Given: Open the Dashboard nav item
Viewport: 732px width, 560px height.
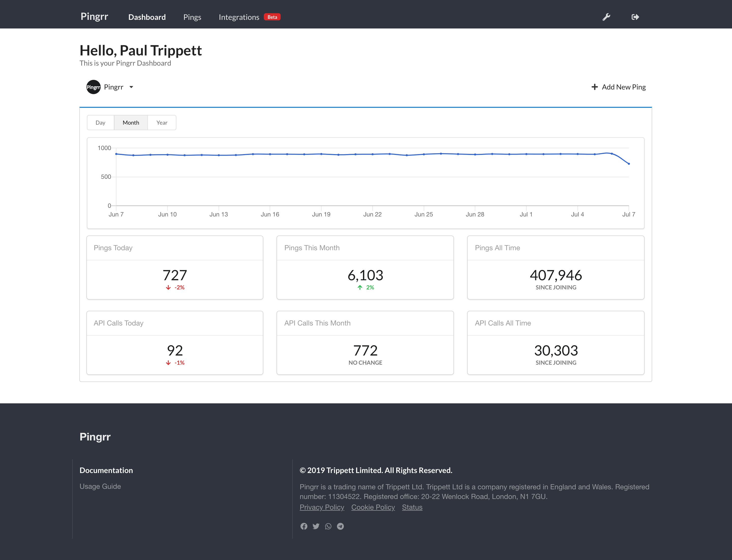Looking at the screenshot, I should (x=147, y=17).
